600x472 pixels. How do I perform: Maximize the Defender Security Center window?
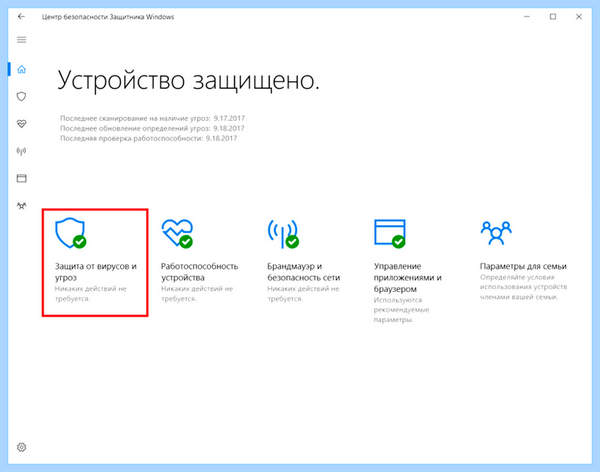coord(553,17)
